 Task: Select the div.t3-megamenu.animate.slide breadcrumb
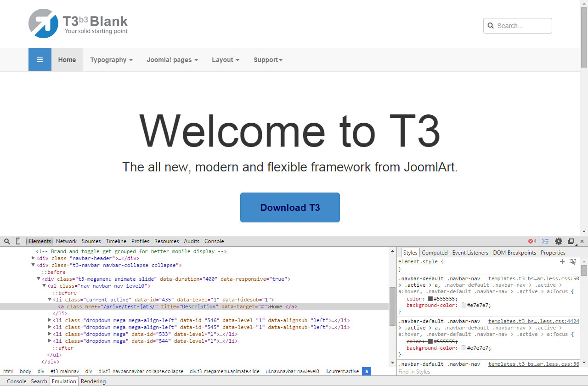coord(225,371)
